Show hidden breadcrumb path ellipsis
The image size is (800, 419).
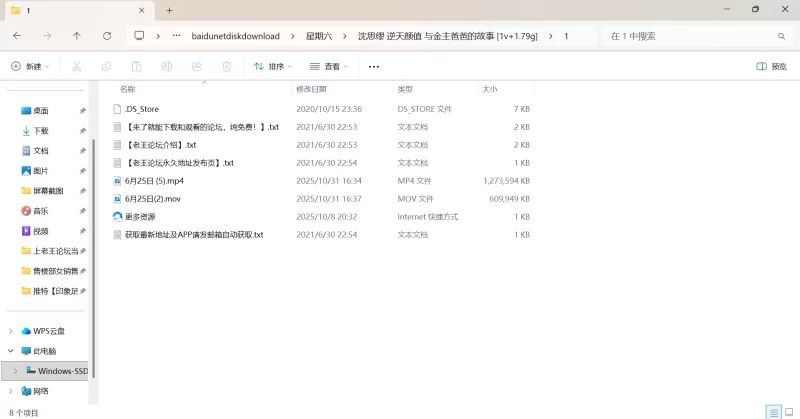pos(177,36)
